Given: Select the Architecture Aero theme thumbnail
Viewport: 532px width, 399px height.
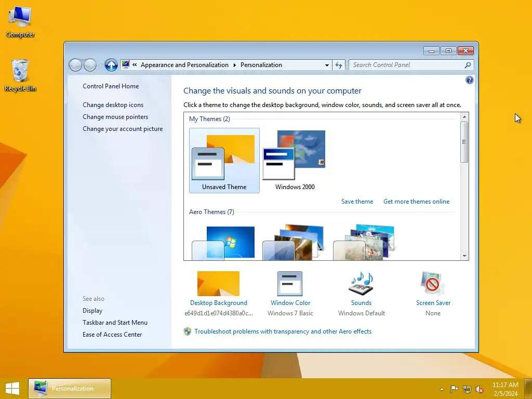Looking at the screenshot, I should click(294, 242).
